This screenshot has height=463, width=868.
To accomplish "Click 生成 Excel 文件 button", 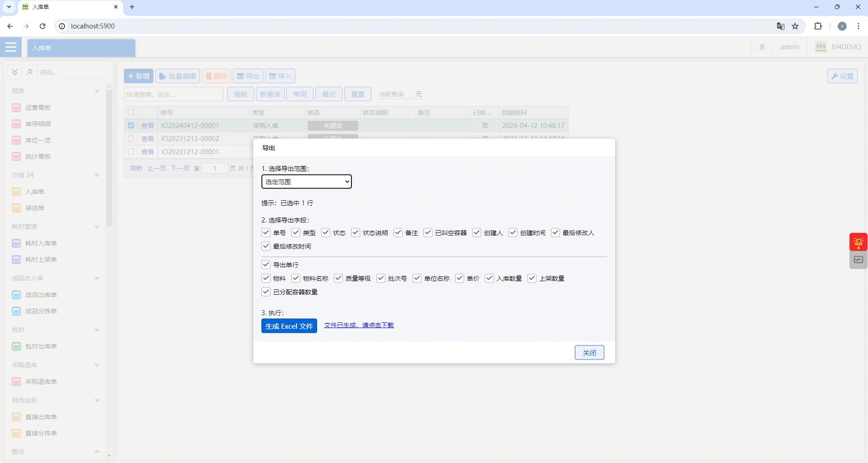I will (x=289, y=326).
